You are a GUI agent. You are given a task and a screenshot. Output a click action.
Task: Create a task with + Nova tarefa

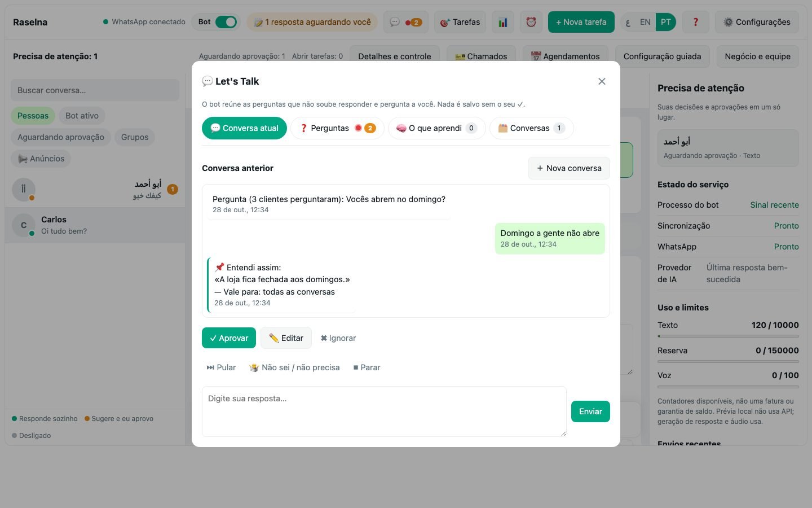[x=581, y=22]
